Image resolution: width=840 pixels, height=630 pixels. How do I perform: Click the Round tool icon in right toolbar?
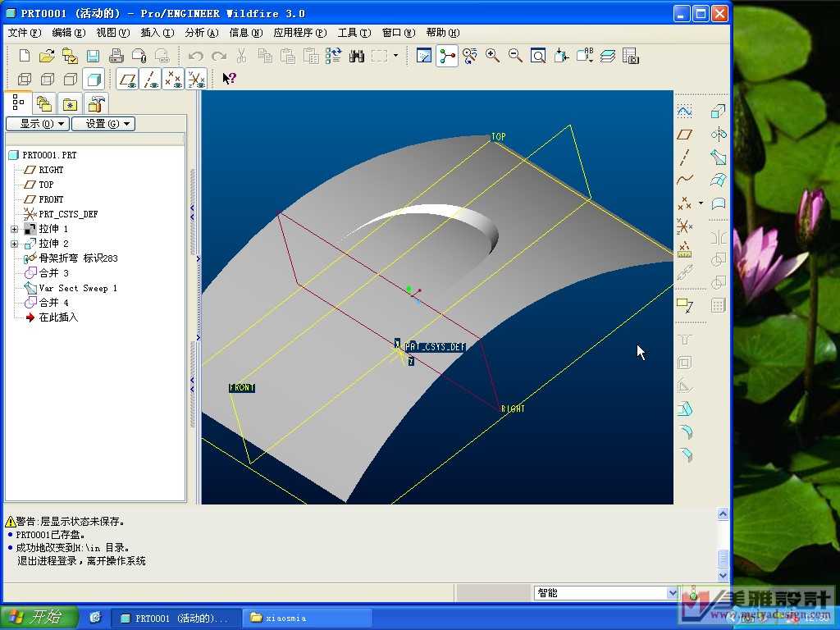pyautogui.click(x=685, y=431)
